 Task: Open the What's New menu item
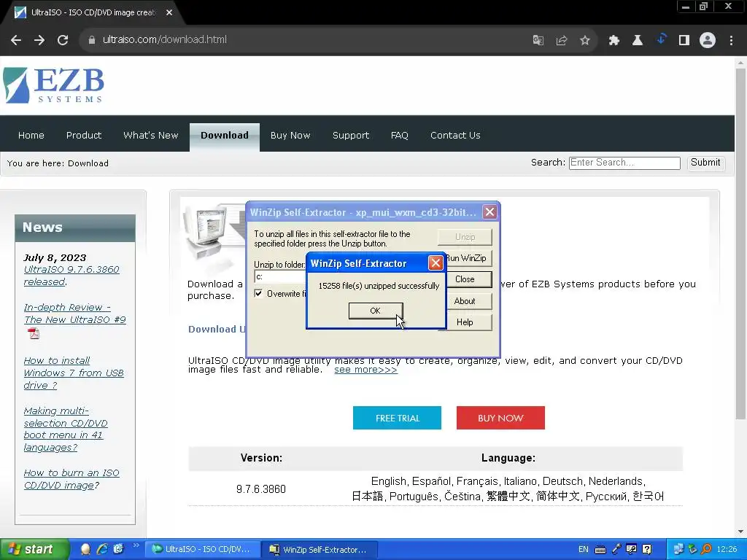150,135
